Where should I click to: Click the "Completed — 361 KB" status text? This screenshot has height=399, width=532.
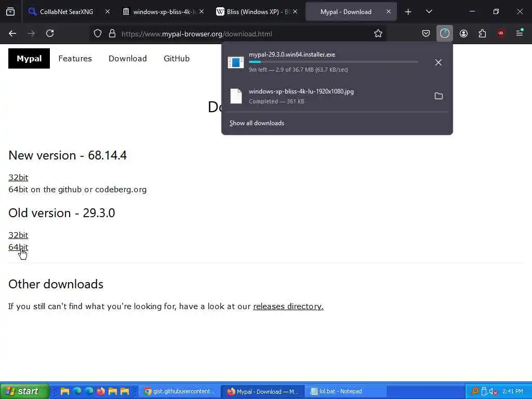(276, 101)
